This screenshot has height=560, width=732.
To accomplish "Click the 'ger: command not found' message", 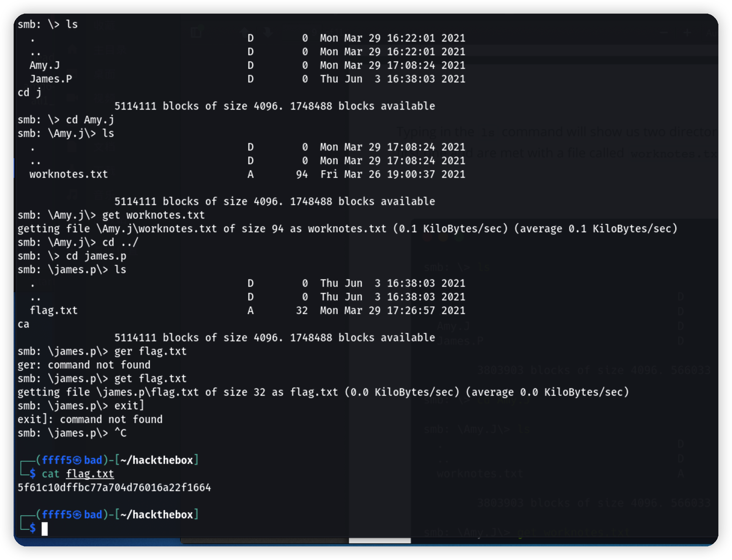I will [84, 365].
